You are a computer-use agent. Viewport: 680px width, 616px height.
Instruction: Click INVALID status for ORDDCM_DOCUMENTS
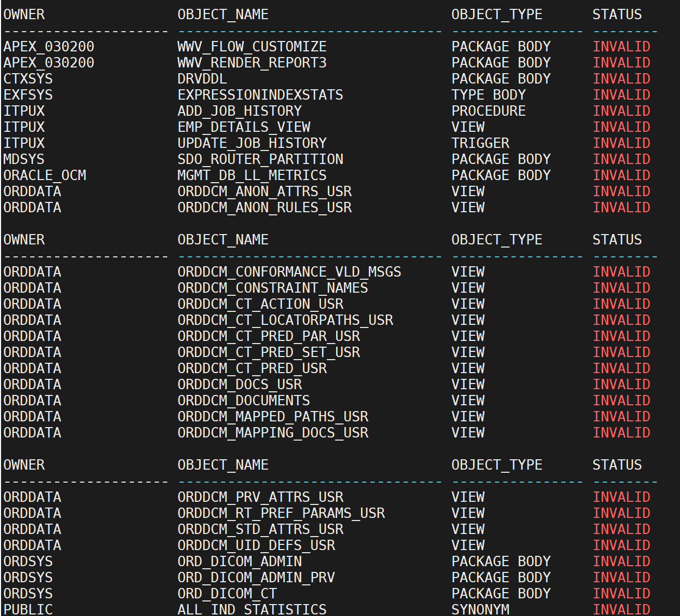point(621,401)
